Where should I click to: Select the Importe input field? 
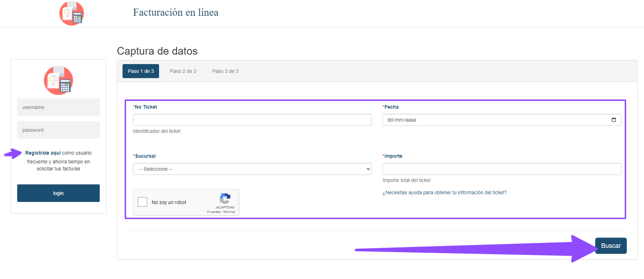pyautogui.click(x=502, y=169)
